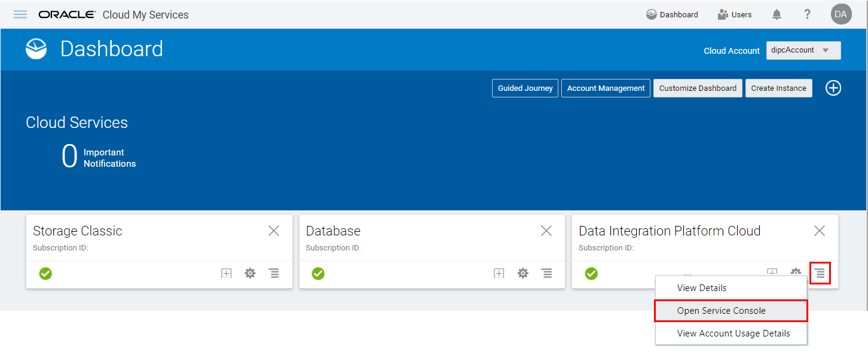Dismiss the Storage Classic tile with its X
868x352 pixels.
[x=274, y=230]
